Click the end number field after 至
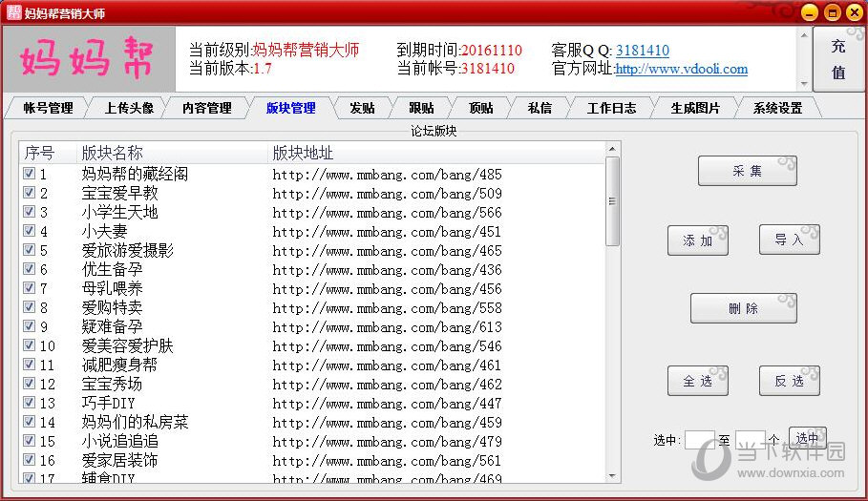 tap(751, 440)
